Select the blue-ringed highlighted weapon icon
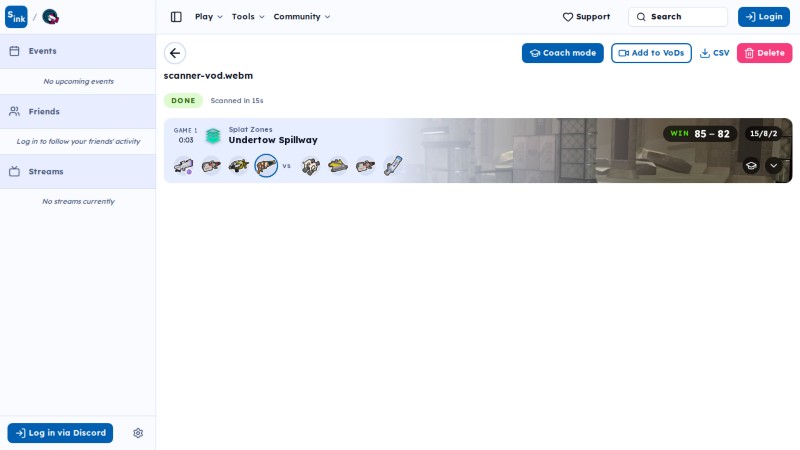Screen dimensions: 800x450 tap(266, 166)
